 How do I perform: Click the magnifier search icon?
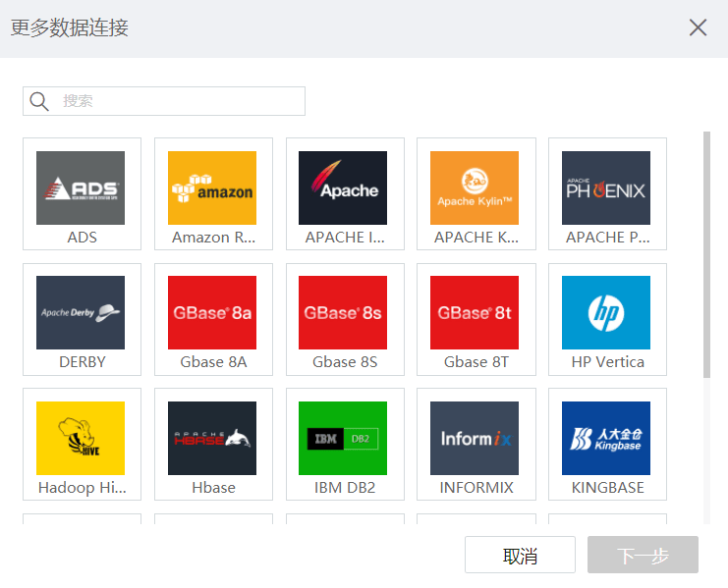39,101
